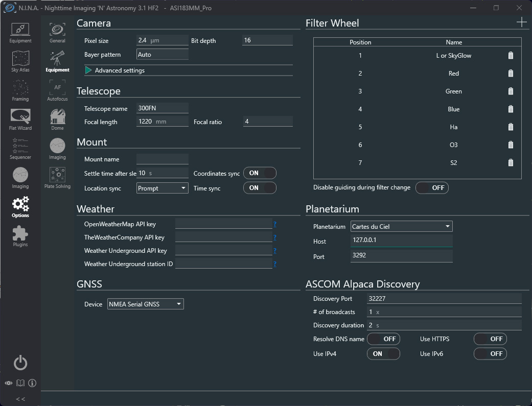
Task: Delete the Red filter
Action: (511, 73)
